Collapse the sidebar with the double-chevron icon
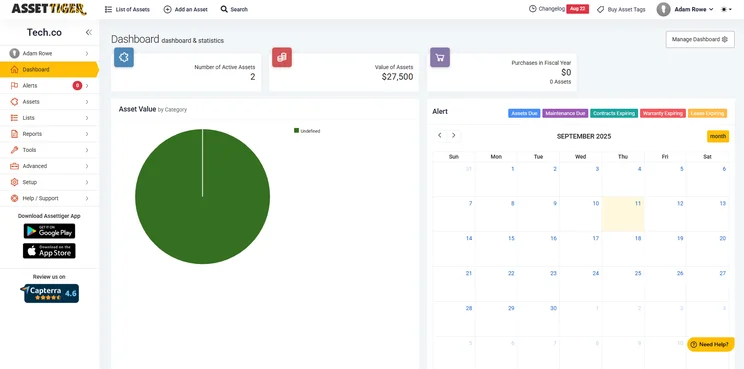This screenshot has height=369, width=744. point(89,32)
